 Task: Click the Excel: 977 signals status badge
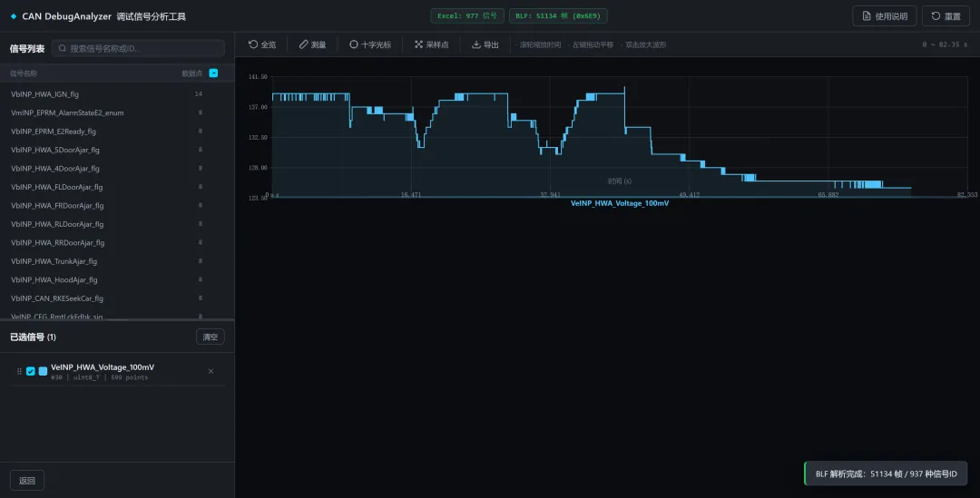tap(467, 16)
